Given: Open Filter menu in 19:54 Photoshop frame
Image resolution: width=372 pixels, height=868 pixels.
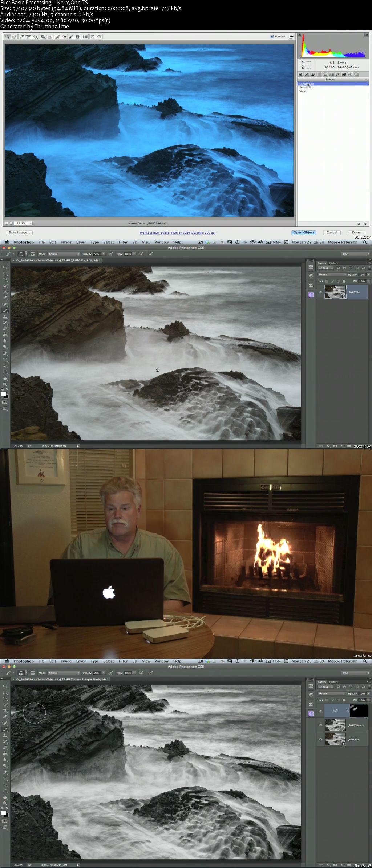Looking at the screenshot, I should 123,242.
